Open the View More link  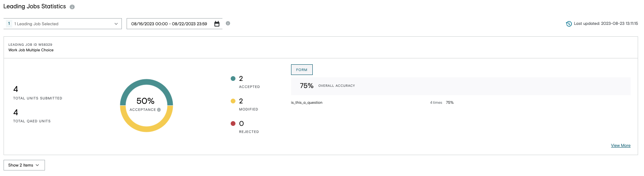620,146
